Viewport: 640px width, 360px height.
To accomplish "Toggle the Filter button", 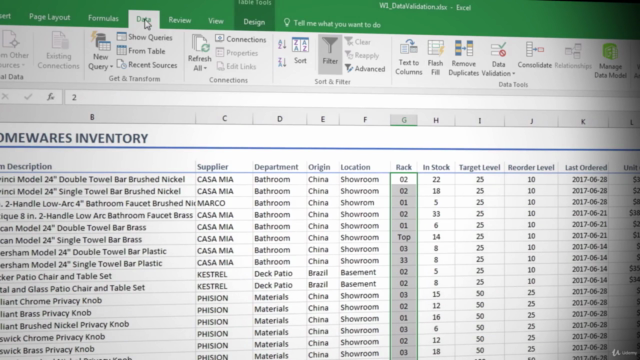I will (x=330, y=53).
